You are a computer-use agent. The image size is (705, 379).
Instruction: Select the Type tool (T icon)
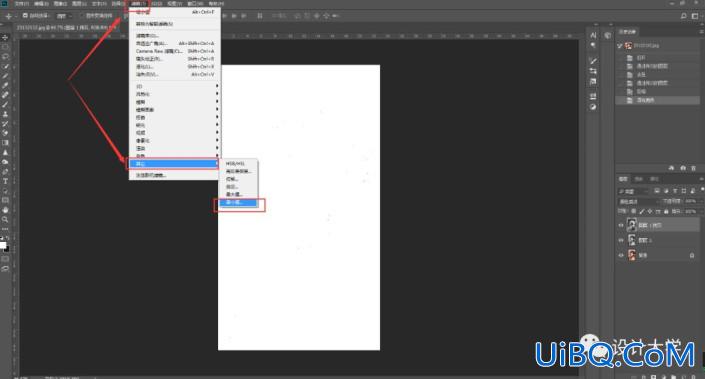5,181
